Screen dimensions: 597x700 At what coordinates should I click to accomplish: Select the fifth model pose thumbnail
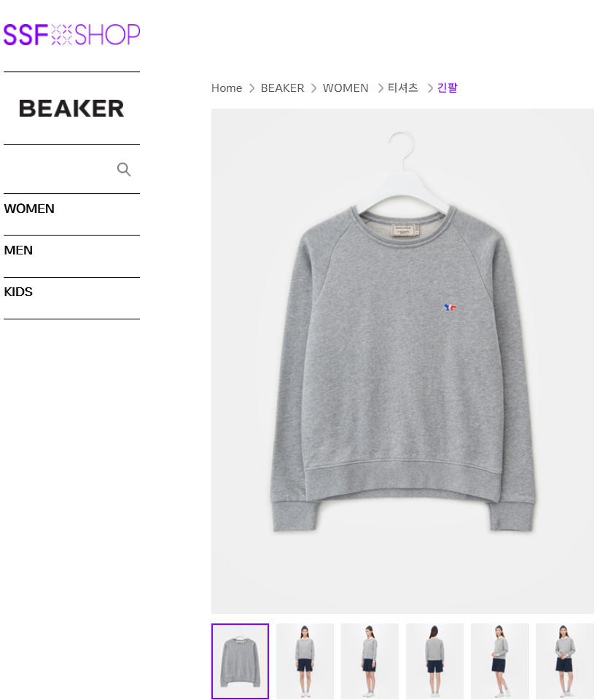(500, 661)
